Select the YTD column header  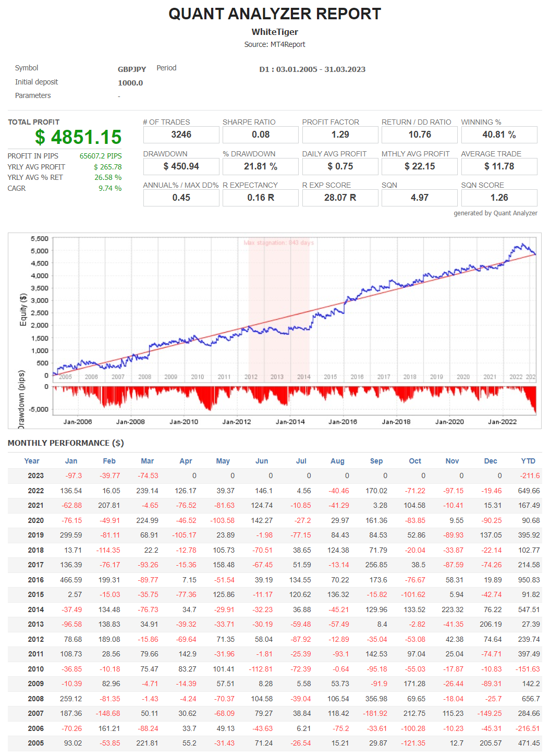[x=528, y=461]
